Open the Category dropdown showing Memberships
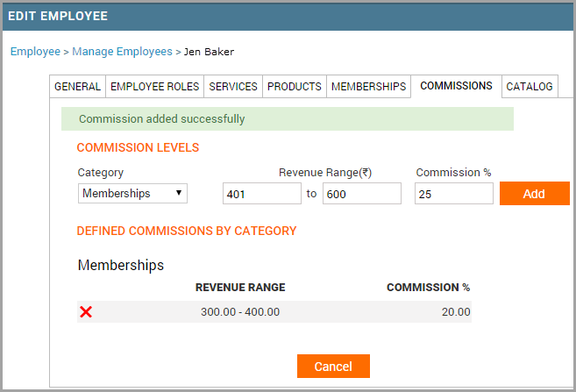The height and width of the screenshot is (392, 576). point(132,193)
